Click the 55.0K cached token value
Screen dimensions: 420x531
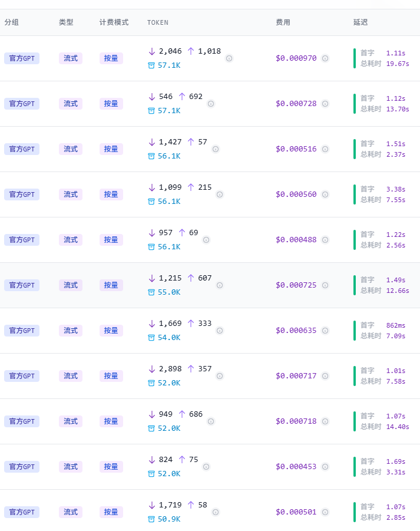pos(169,292)
